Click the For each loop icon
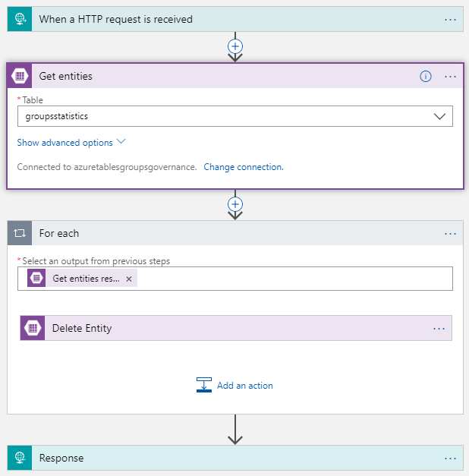 click(x=20, y=233)
